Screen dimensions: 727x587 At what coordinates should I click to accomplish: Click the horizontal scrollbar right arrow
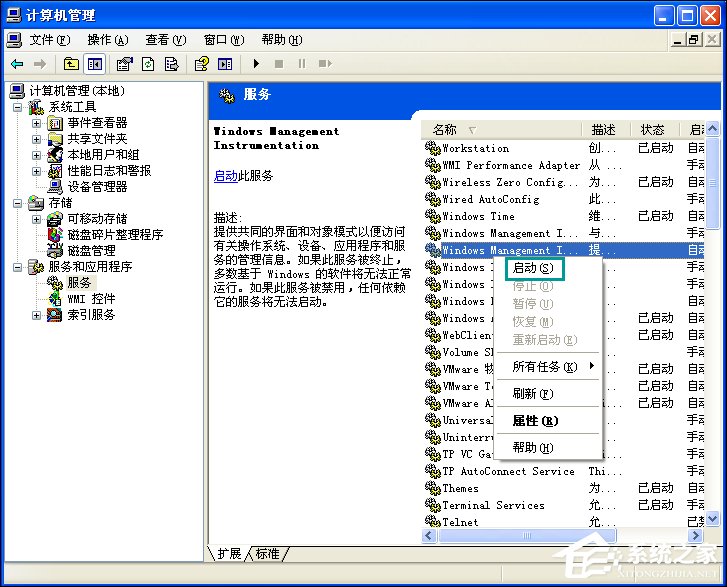pos(695,536)
